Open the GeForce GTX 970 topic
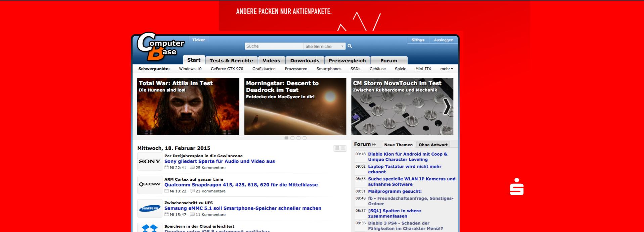 pos(227,69)
